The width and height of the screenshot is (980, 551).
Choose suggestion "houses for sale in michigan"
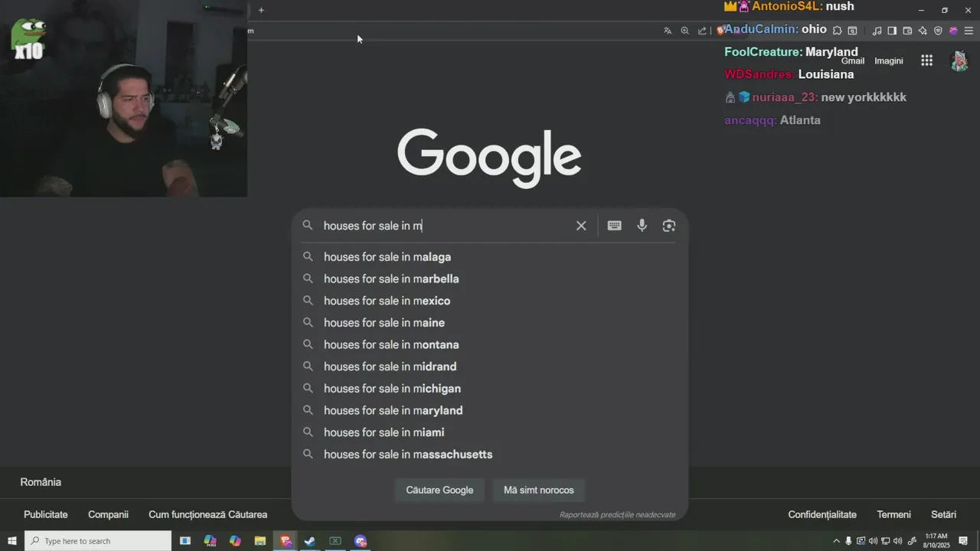coord(490,389)
